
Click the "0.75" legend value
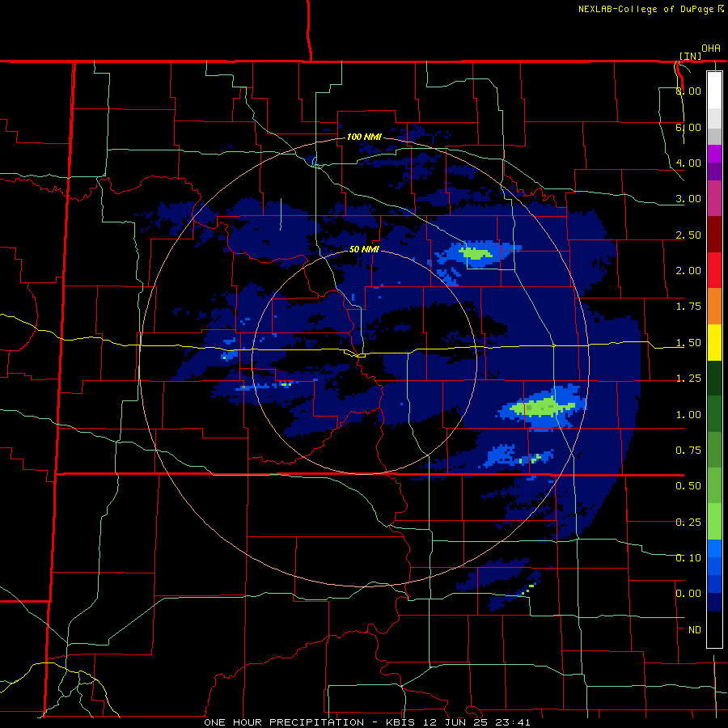(688, 451)
